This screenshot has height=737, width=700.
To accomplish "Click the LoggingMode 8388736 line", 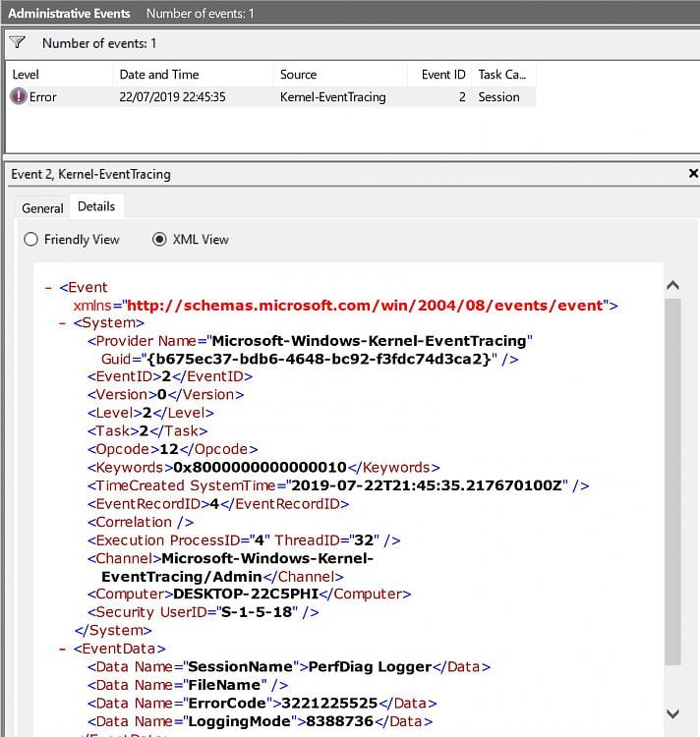I will [260, 721].
